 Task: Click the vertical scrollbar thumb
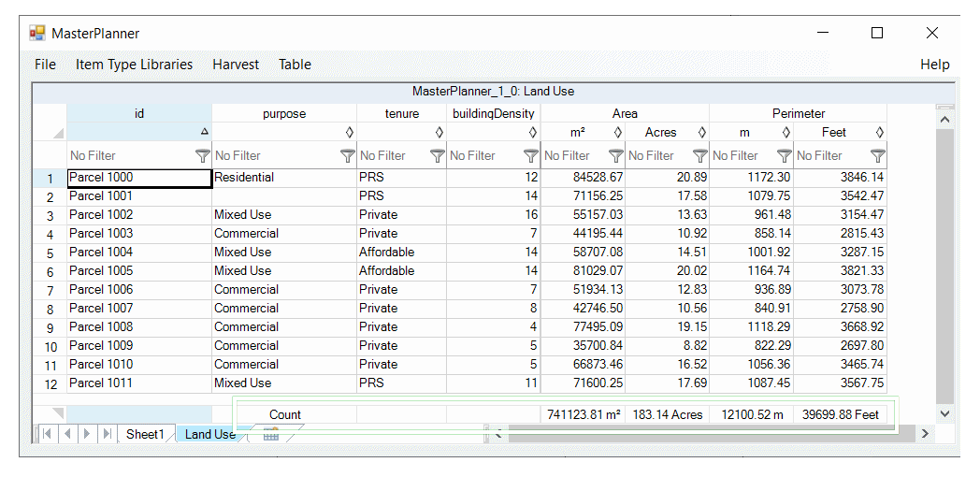[x=944, y=266]
